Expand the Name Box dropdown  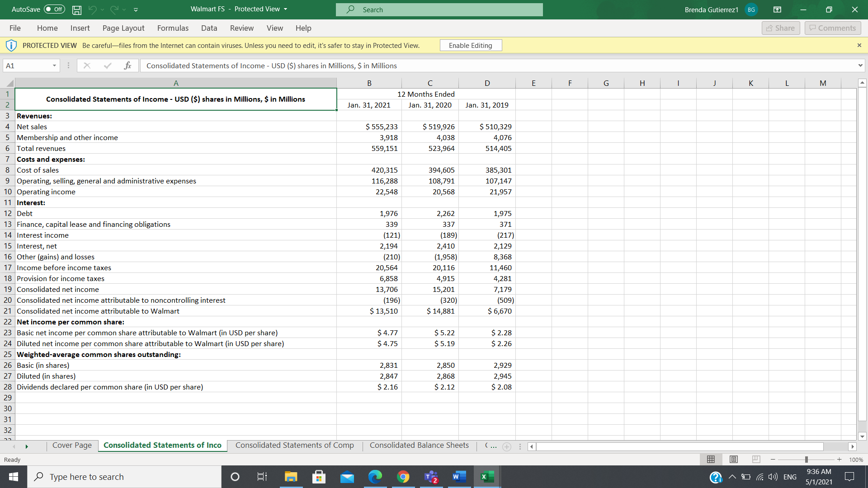coord(54,66)
